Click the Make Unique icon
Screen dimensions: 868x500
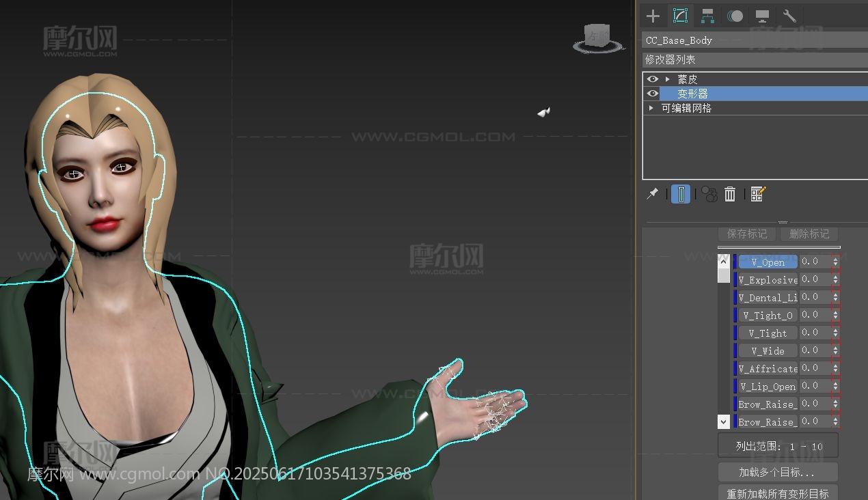(x=710, y=194)
